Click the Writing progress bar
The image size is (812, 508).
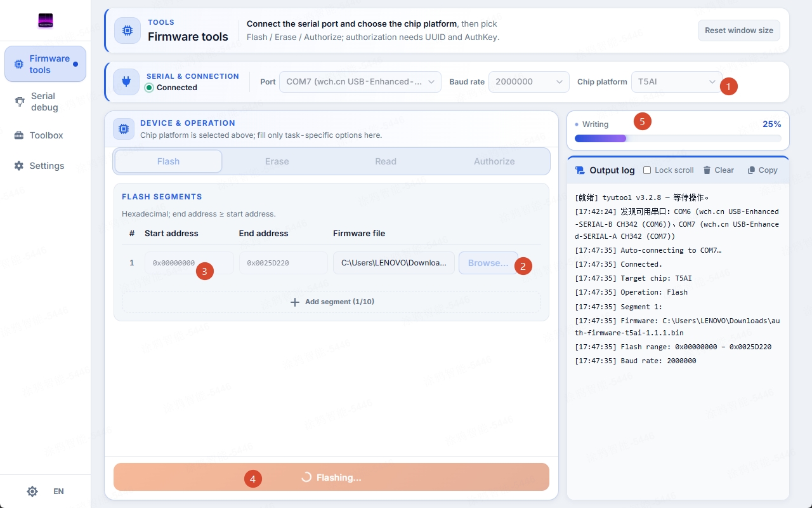tap(678, 138)
